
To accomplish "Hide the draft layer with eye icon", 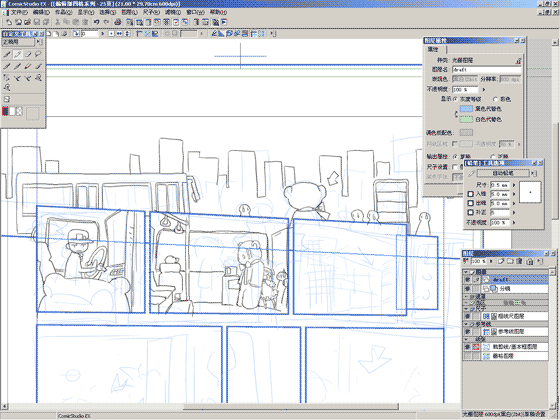I will (467, 280).
